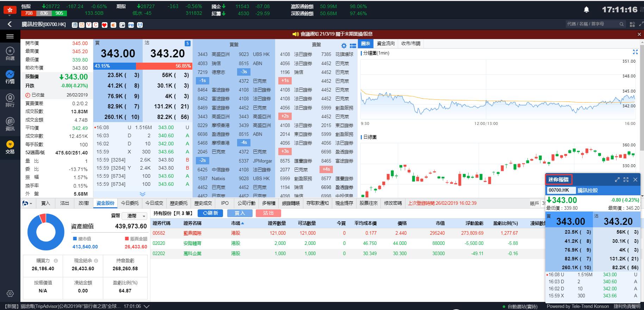Select holding row 02202 萬科企業
Image resolution: width=644 pixels, height=310 pixels.
click(347, 253)
